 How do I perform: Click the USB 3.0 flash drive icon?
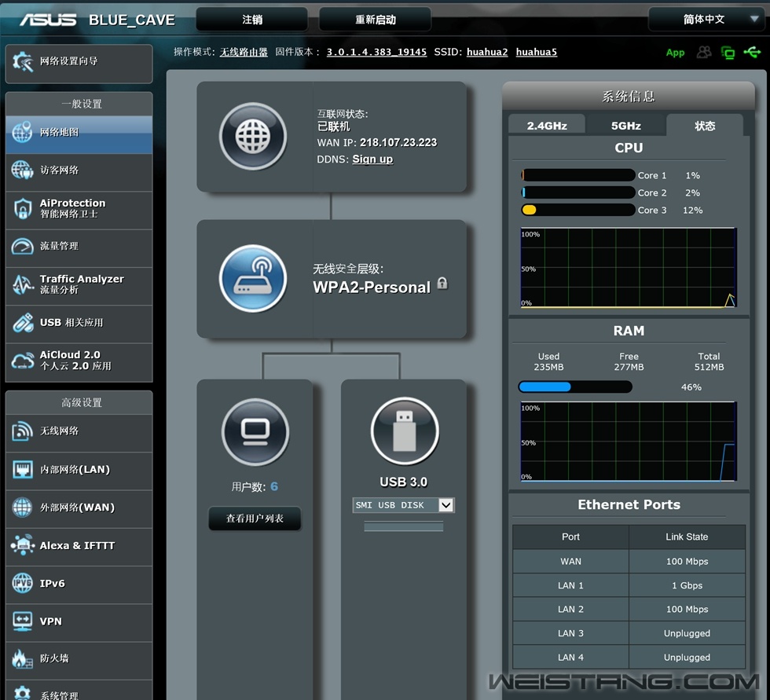tap(404, 431)
